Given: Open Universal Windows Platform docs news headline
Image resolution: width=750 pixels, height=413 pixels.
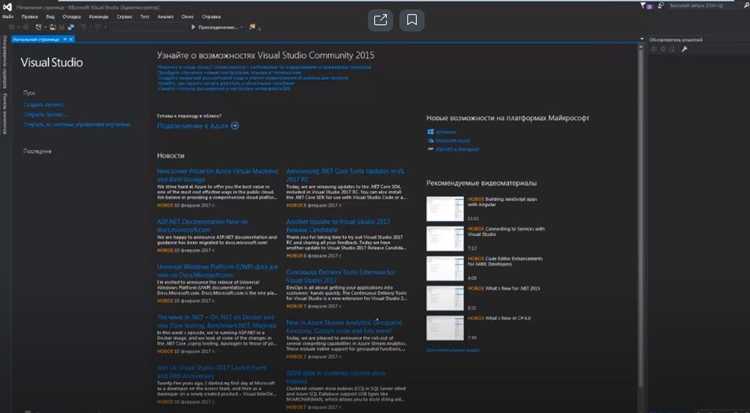Looking at the screenshot, I should 217,270.
